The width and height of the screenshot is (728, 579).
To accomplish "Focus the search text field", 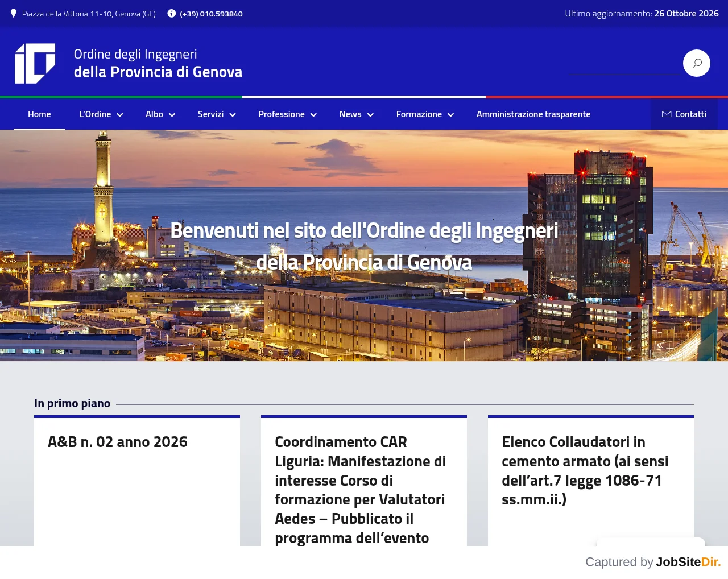I will pyautogui.click(x=624, y=63).
